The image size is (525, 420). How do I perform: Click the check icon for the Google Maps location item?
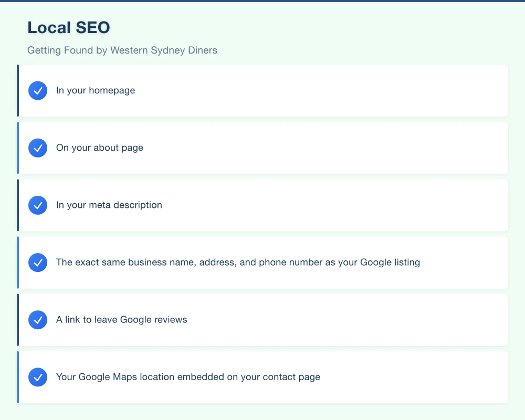(38, 377)
